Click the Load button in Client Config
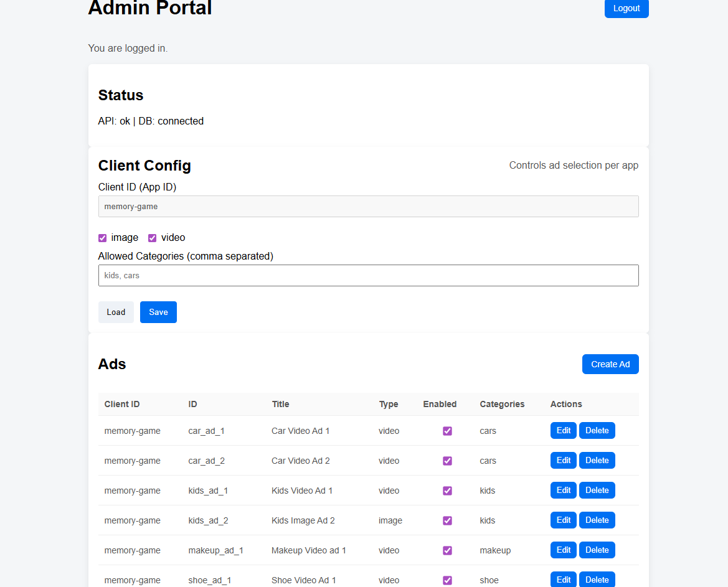Screen dimensions: 728x587 pyautogui.click(x=116, y=312)
